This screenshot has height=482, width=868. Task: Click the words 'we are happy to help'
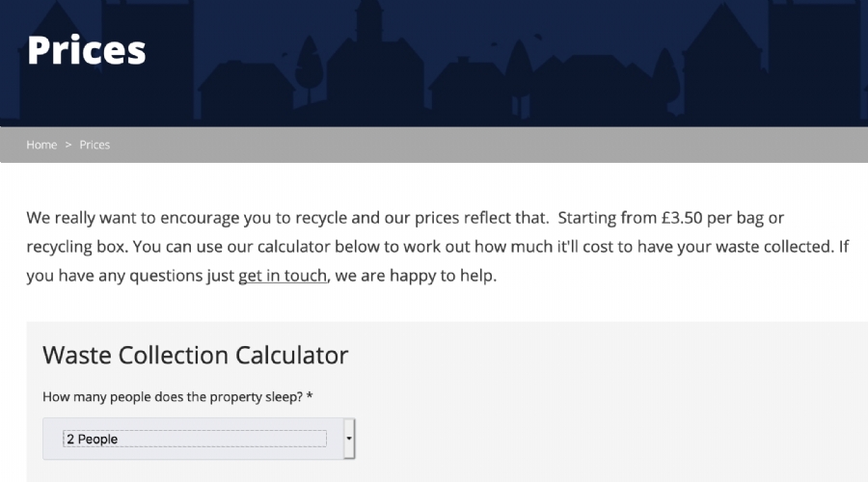point(416,275)
